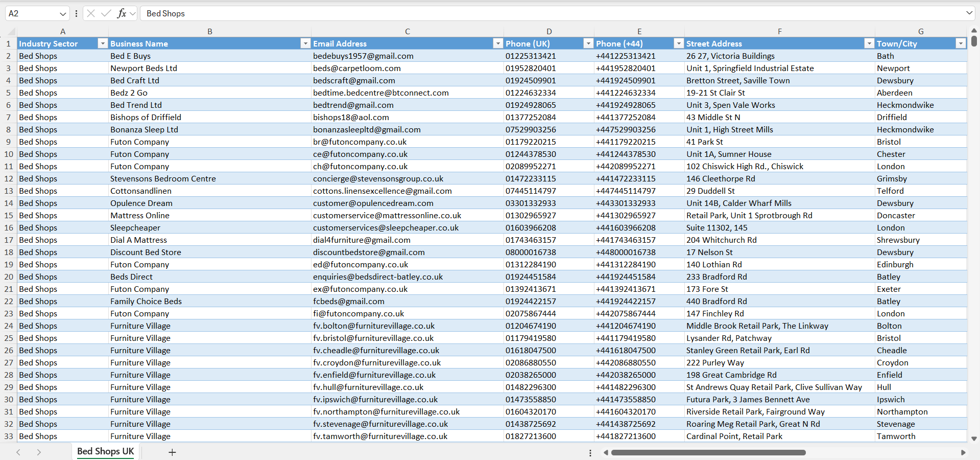Image resolution: width=980 pixels, height=460 pixels.
Task: Click the confirm entry checkmark icon
Action: (x=106, y=13)
